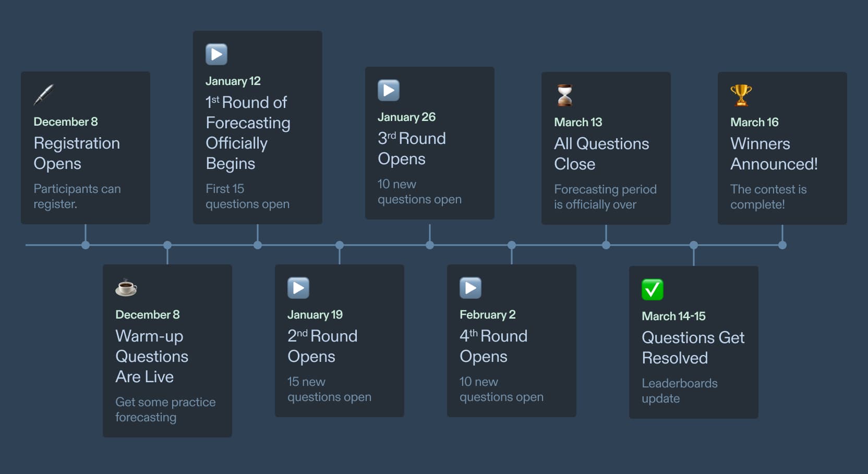Image resolution: width=868 pixels, height=474 pixels.
Task: Click the play icon above January 26
Action: point(389,90)
